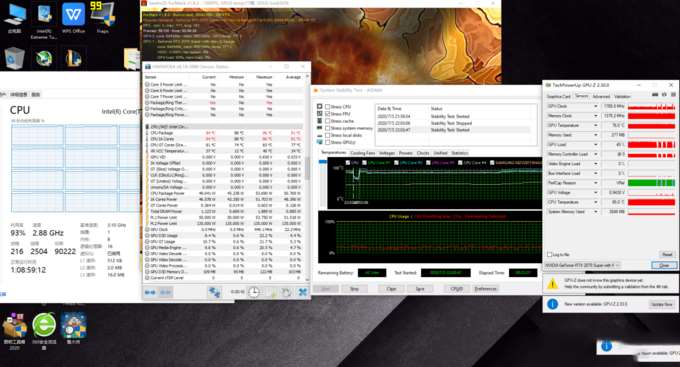The width and height of the screenshot is (680, 367).
Task: Switch to Validation tab in GPU-Z
Action: tap(622, 96)
